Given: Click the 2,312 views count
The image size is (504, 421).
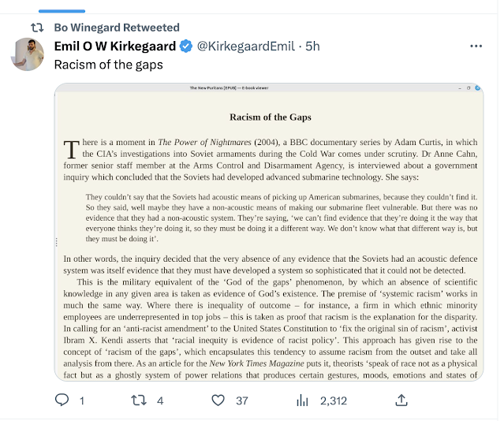Looking at the screenshot, I should pos(334,401).
